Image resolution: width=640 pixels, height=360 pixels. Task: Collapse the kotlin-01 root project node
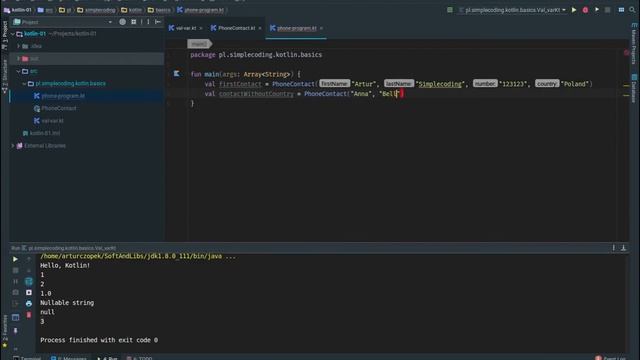13,34
